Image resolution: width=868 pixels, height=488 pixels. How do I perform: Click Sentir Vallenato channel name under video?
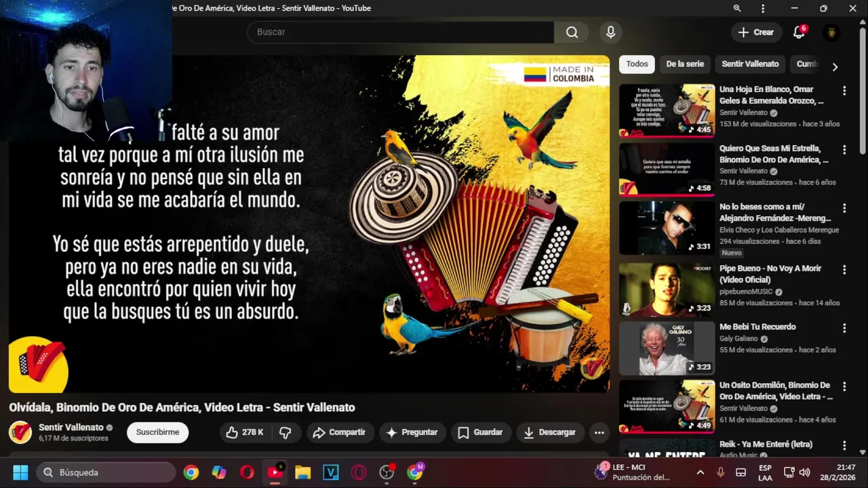click(x=71, y=428)
